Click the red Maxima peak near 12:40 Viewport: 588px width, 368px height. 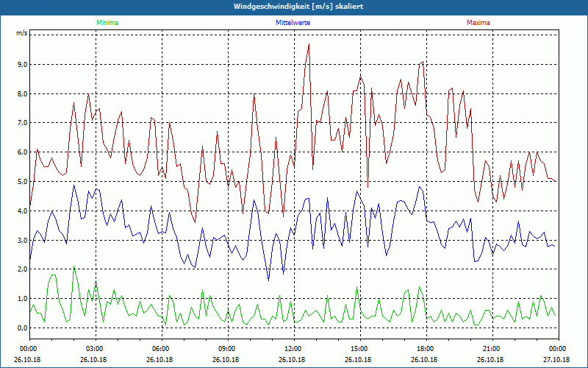tap(309, 44)
